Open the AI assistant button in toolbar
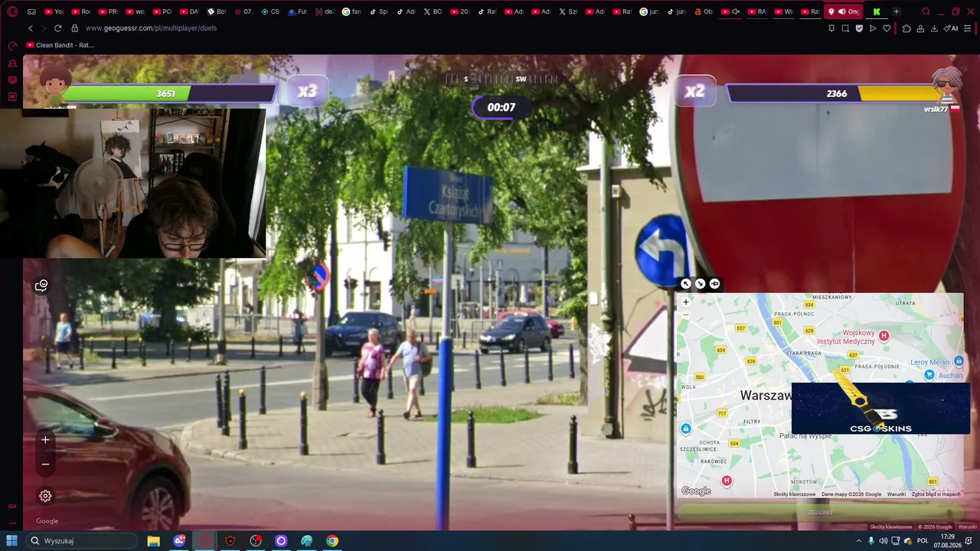This screenshot has width=980, height=551. 951,28
